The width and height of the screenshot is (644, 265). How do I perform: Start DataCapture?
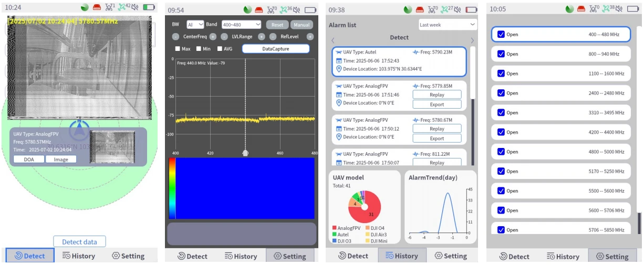tap(276, 49)
